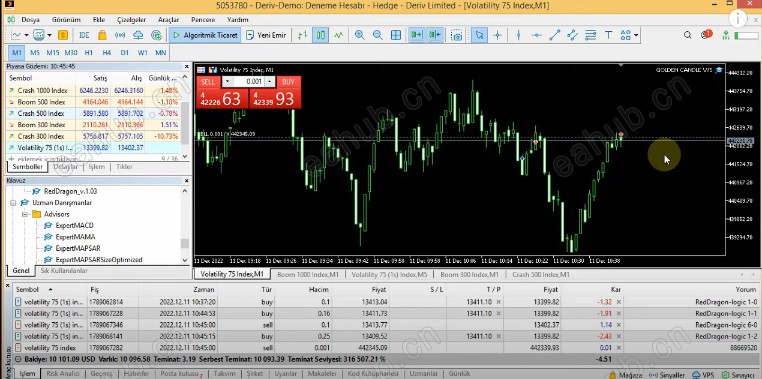
Task: Select the Trendline drawing tool
Action: click(554, 35)
